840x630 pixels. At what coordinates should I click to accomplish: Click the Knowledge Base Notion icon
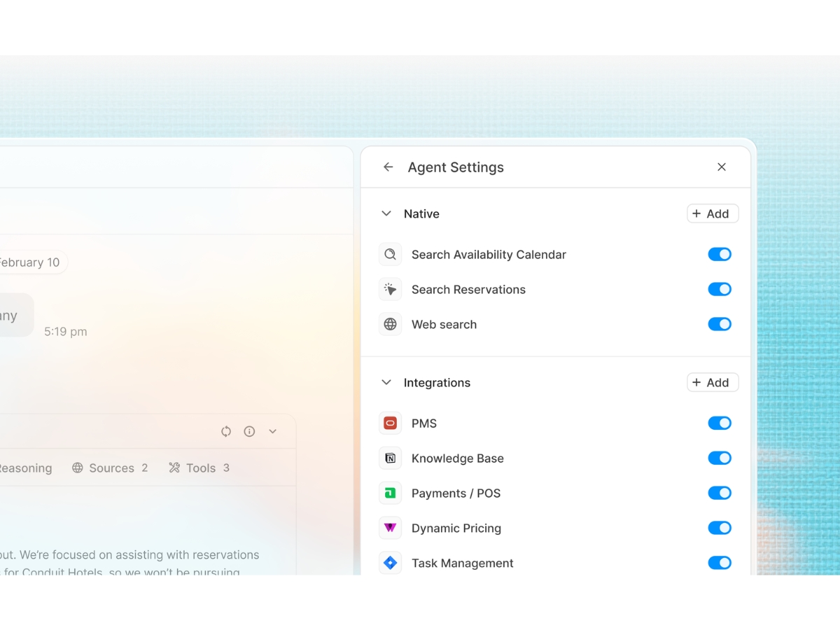pos(391,458)
